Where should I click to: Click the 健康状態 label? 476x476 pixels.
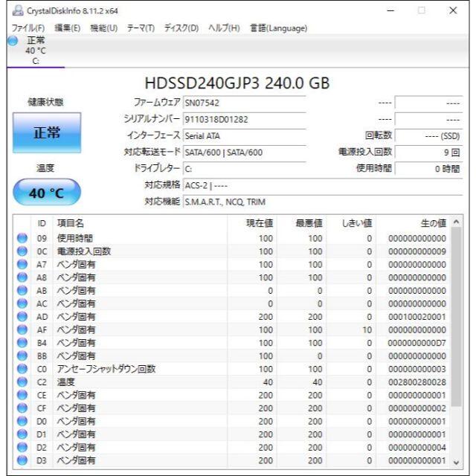45,102
